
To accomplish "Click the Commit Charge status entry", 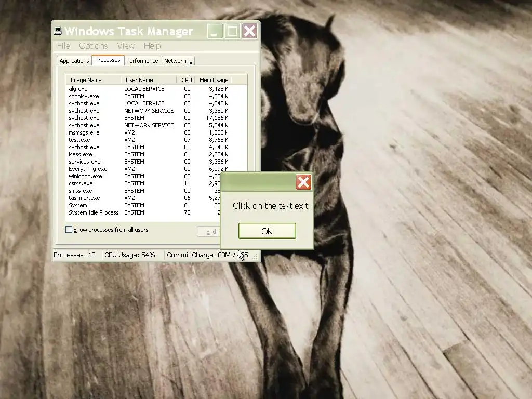I will coord(207,255).
